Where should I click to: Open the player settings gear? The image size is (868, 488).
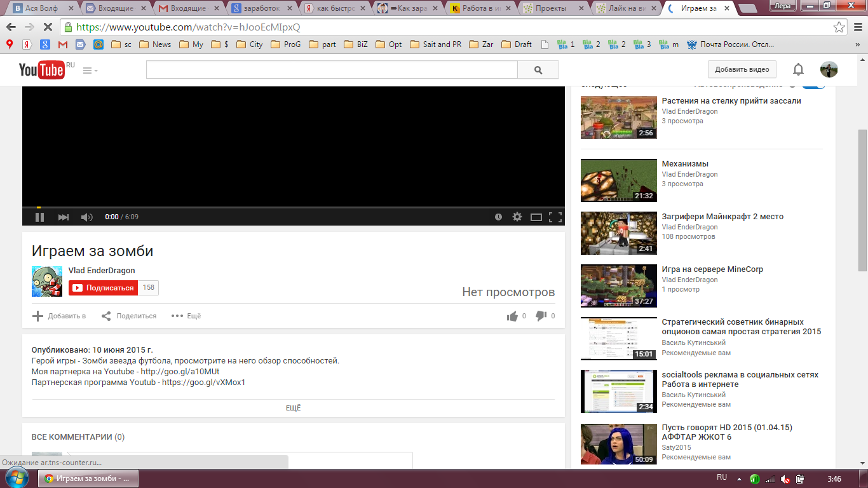(x=517, y=217)
